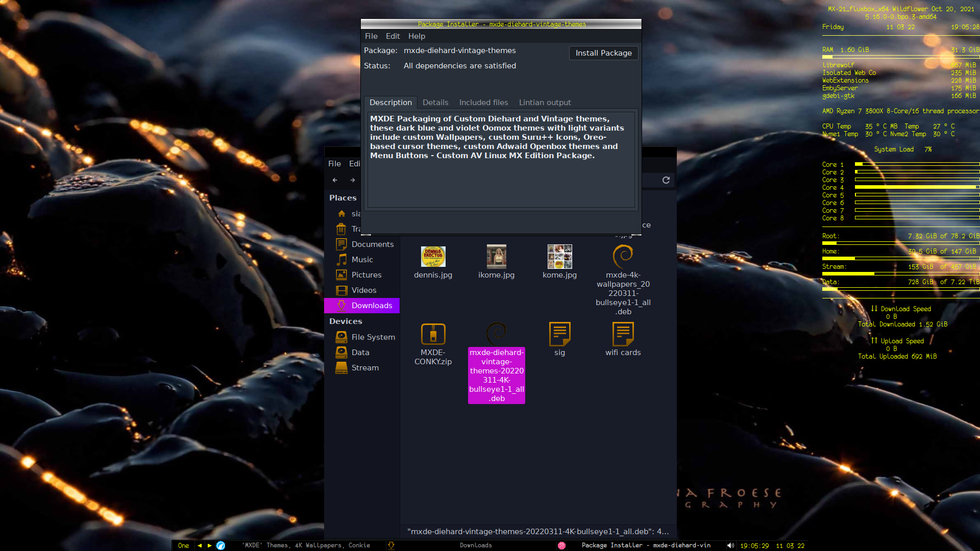980x551 pixels.
Task: Click the File System drive icon
Action: tap(341, 337)
